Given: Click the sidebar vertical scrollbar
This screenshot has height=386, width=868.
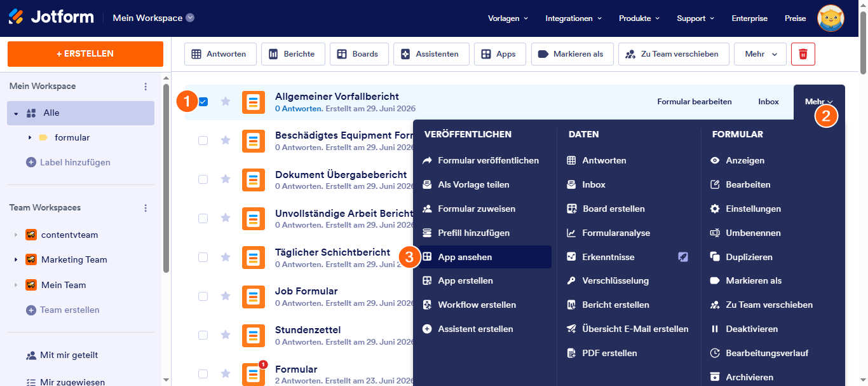Looking at the screenshot, I should (166, 178).
